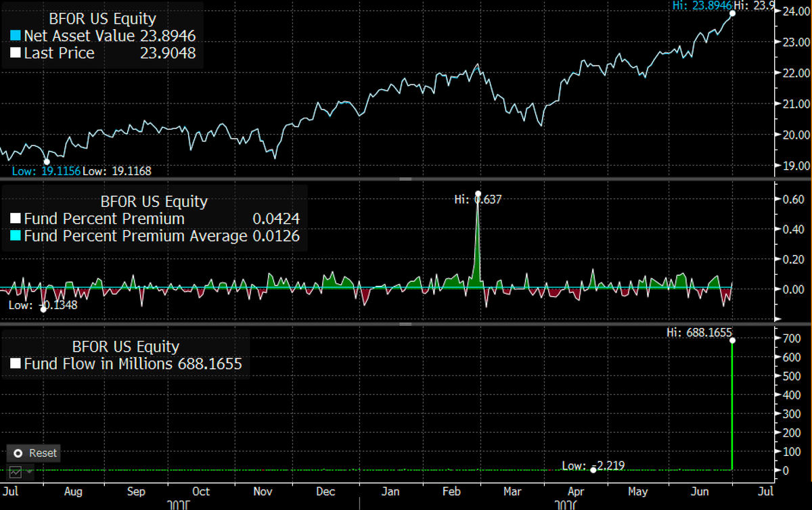Click the Low: 19.1156 price marker dot

tap(47, 161)
